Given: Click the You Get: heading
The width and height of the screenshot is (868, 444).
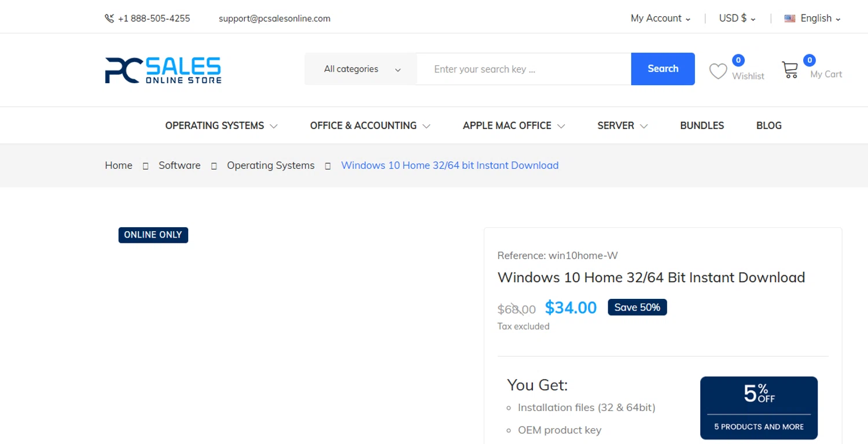Looking at the screenshot, I should [x=538, y=385].
